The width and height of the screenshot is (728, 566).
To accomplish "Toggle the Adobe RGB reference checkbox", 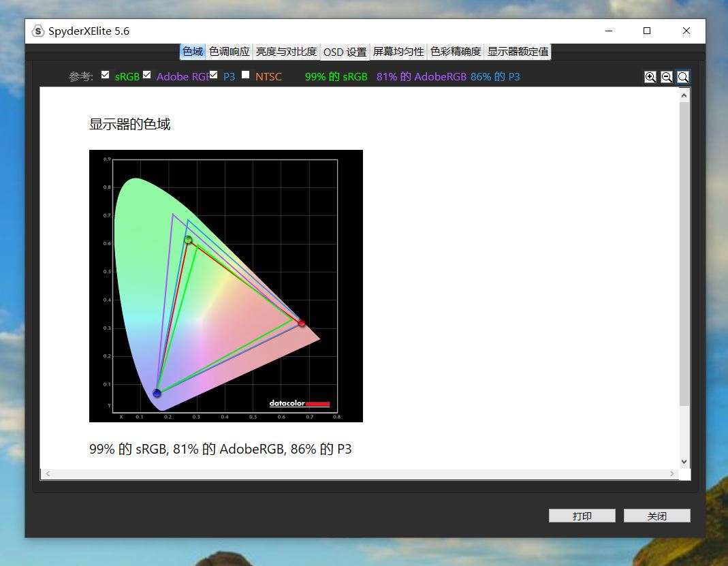I will (x=146, y=75).
